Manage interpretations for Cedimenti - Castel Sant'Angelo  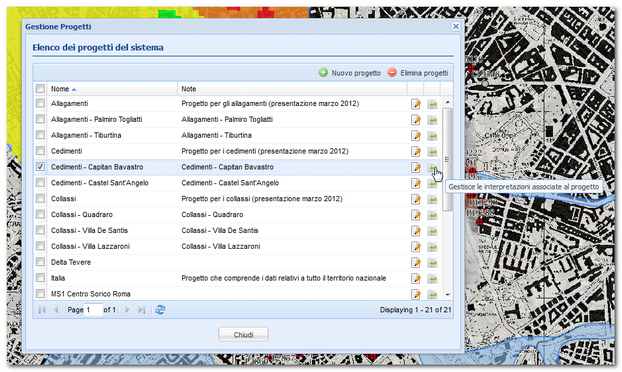[x=432, y=183]
